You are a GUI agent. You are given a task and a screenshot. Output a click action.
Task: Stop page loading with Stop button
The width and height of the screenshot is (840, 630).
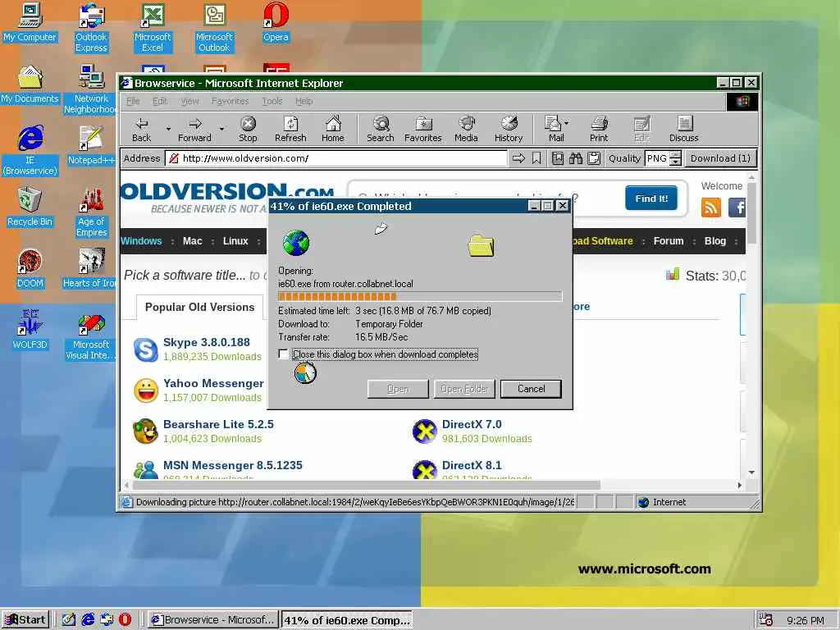point(248,129)
